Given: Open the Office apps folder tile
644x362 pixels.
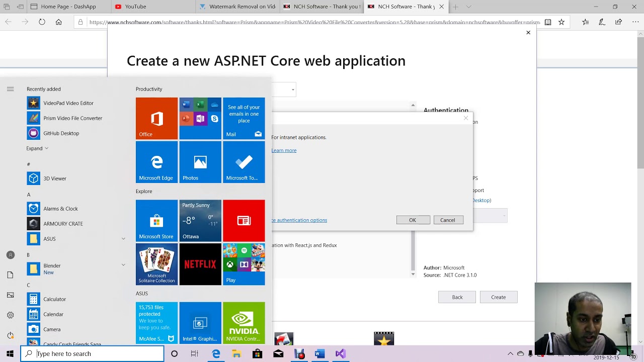Looking at the screenshot, I should pos(200,118).
